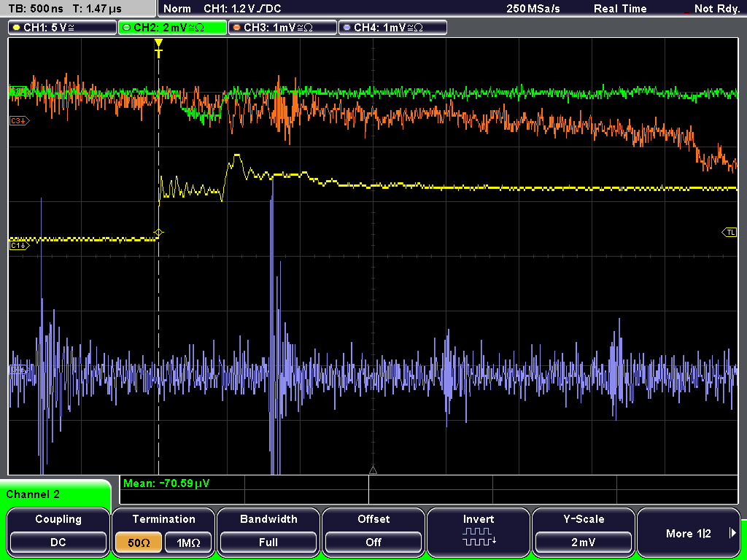Click the Norm trigger mode label
747x560 pixels.
[177, 9]
